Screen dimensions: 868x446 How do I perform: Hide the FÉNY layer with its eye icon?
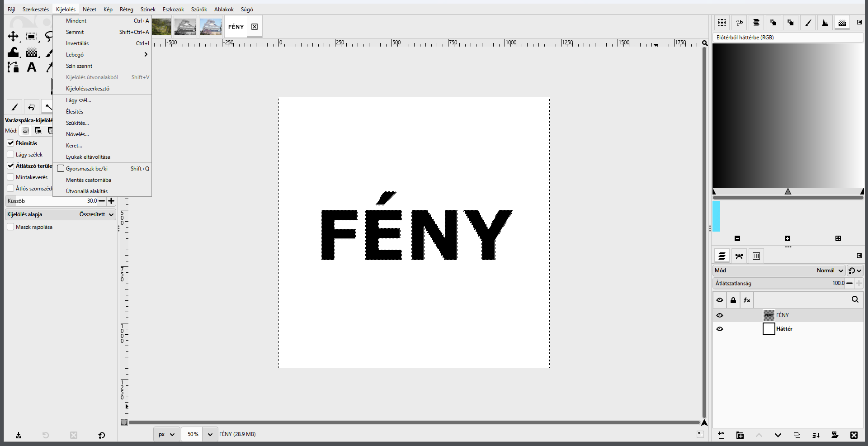pyautogui.click(x=720, y=315)
